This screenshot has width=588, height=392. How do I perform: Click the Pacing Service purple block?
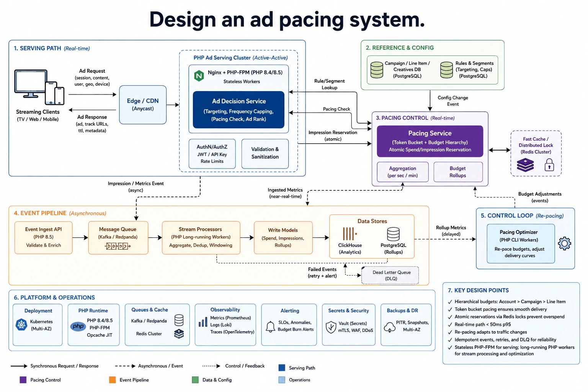pos(430,141)
